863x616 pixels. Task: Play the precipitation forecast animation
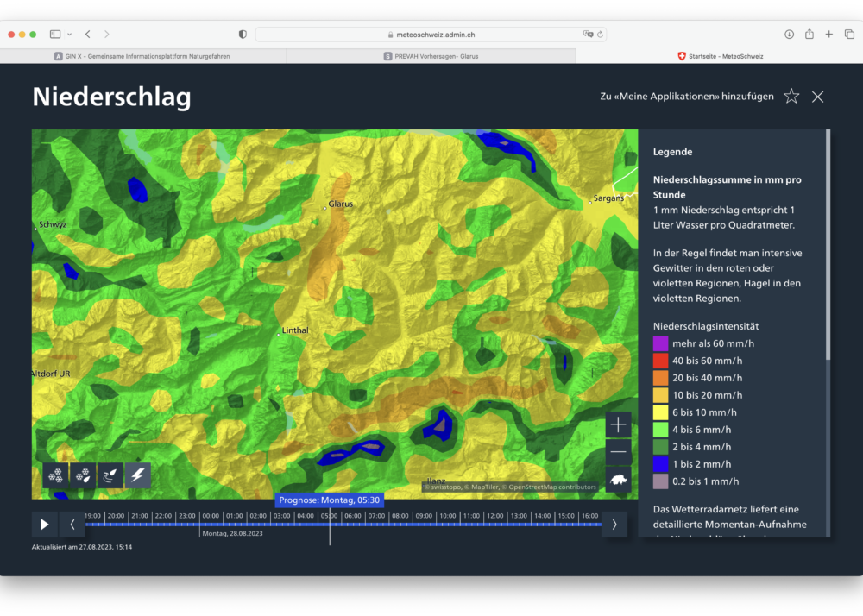tap(45, 524)
